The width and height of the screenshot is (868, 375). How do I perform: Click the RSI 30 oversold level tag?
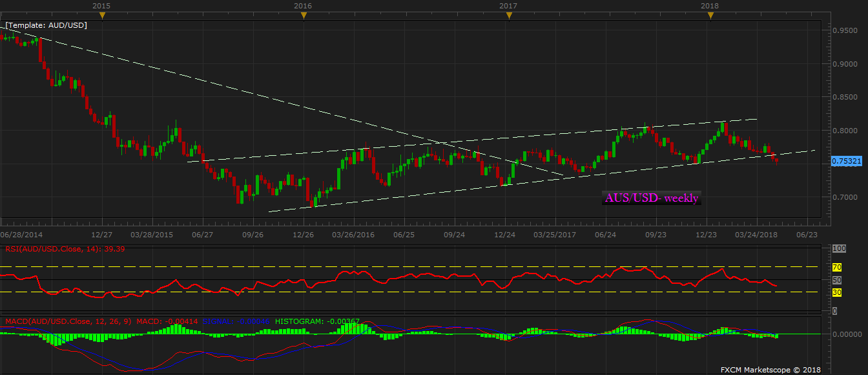(x=836, y=292)
